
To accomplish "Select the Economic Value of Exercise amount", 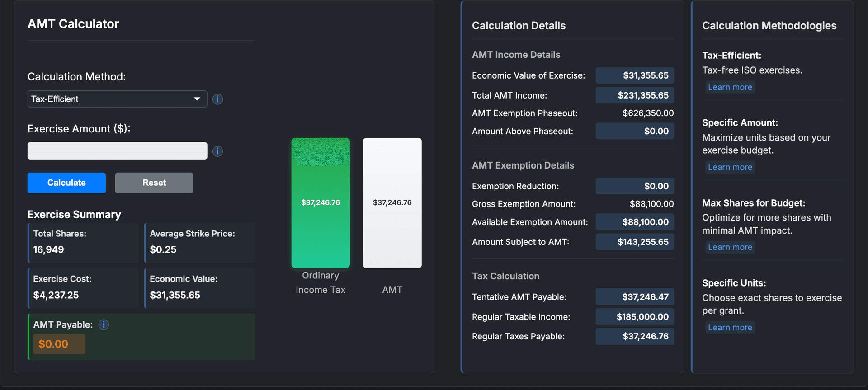I will [x=634, y=75].
